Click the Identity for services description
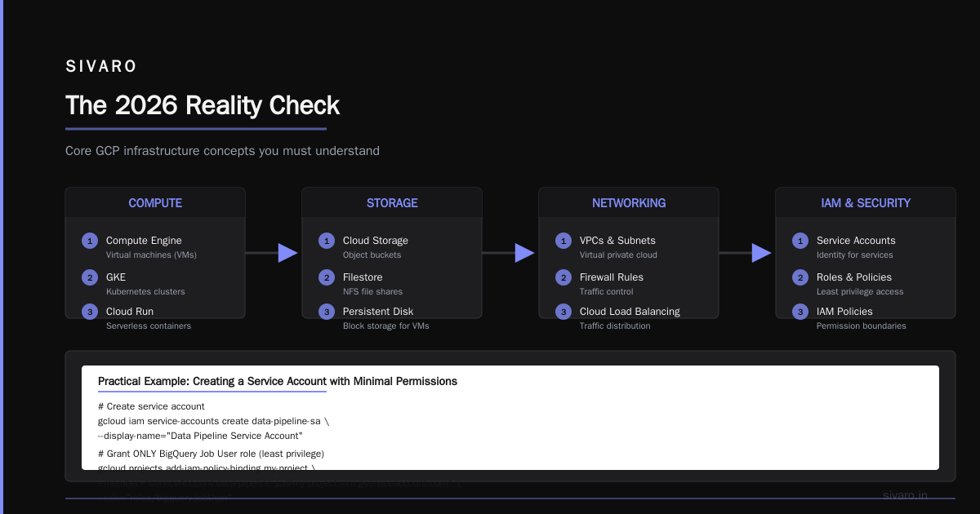This screenshot has height=514, width=980. [x=855, y=255]
